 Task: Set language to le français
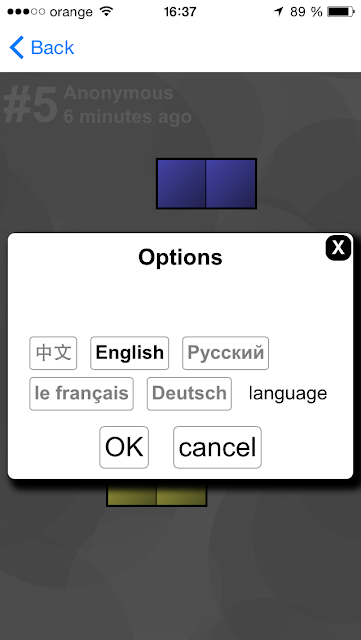coord(81,394)
